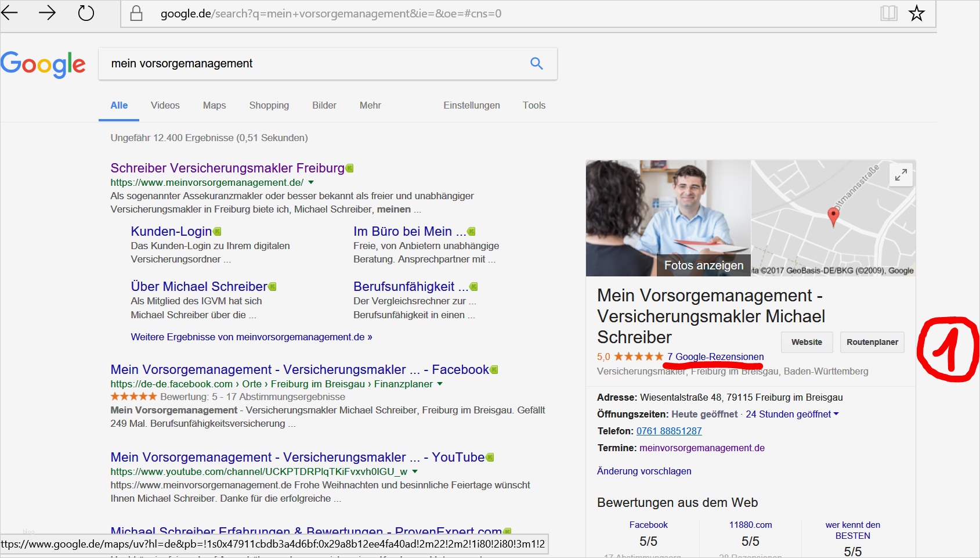Screen dimensions: 980x558
Task: Open reading view book icon
Action: pos(888,13)
